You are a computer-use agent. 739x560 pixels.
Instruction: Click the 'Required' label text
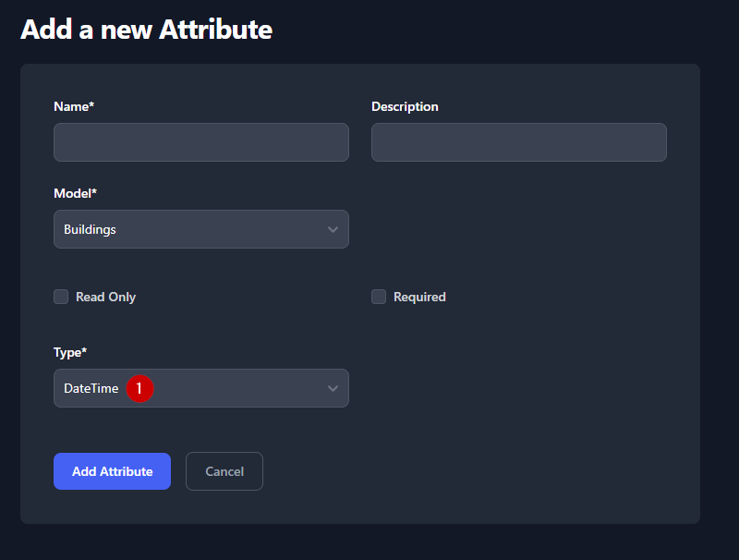pyautogui.click(x=419, y=297)
